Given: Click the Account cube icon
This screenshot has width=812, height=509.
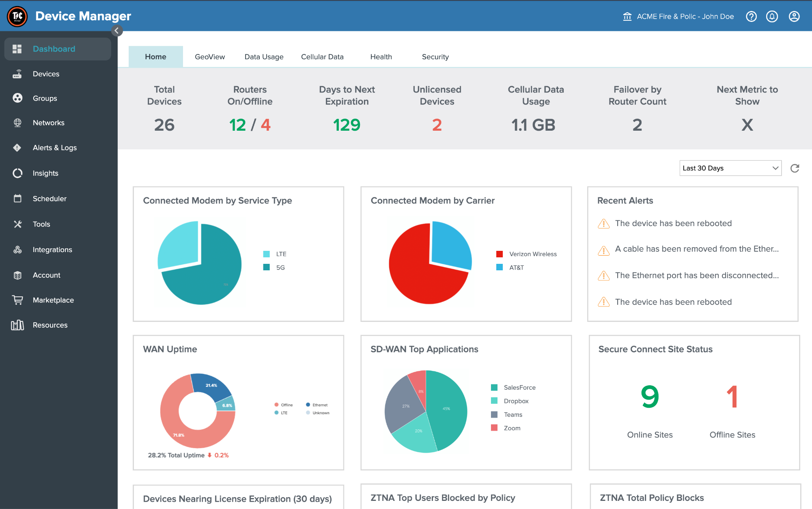Looking at the screenshot, I should (17, 275).
